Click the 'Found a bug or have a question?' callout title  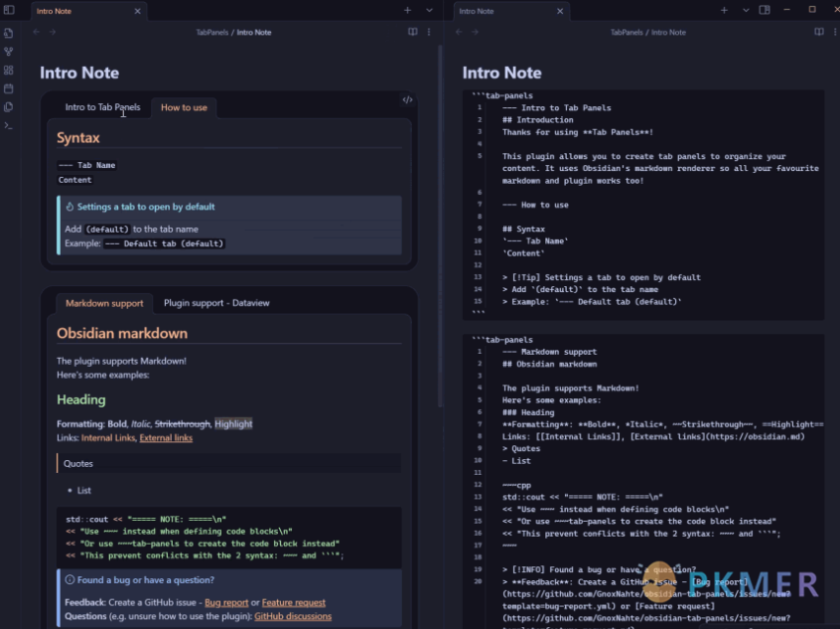(146, 580)
